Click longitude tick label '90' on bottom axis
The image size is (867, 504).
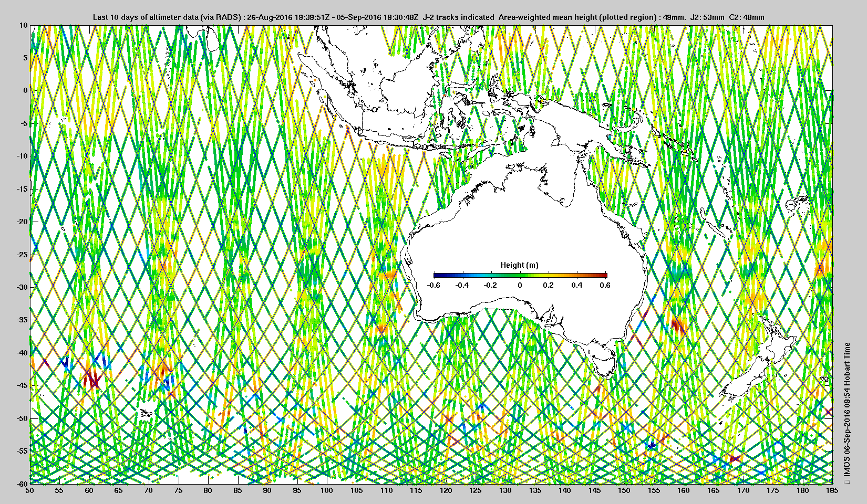coord(268,490)
